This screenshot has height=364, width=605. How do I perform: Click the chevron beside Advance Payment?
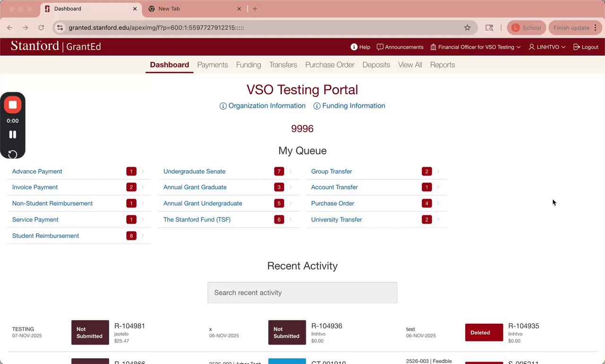143,172
